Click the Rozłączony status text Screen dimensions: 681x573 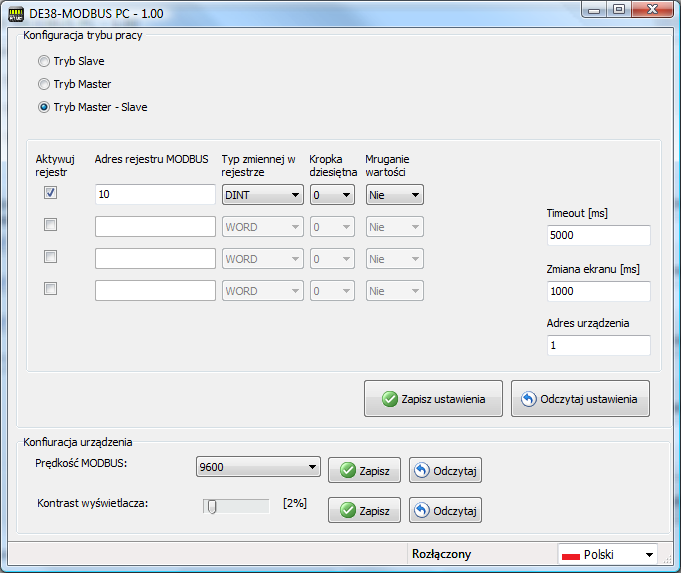pyautogui.click(x=441, y=554)
